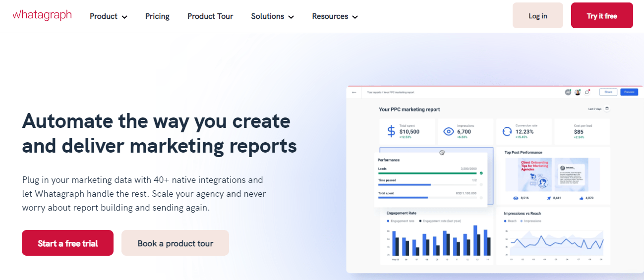The height and width of the screenshot is (280, 644).
Task: Book a product tour
Action: click(175, 243)
